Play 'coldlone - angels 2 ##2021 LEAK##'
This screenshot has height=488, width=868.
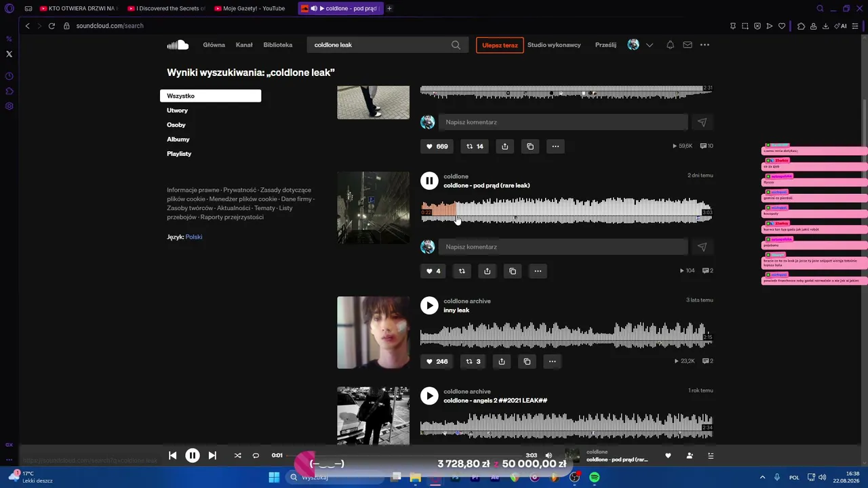[429, 396]
